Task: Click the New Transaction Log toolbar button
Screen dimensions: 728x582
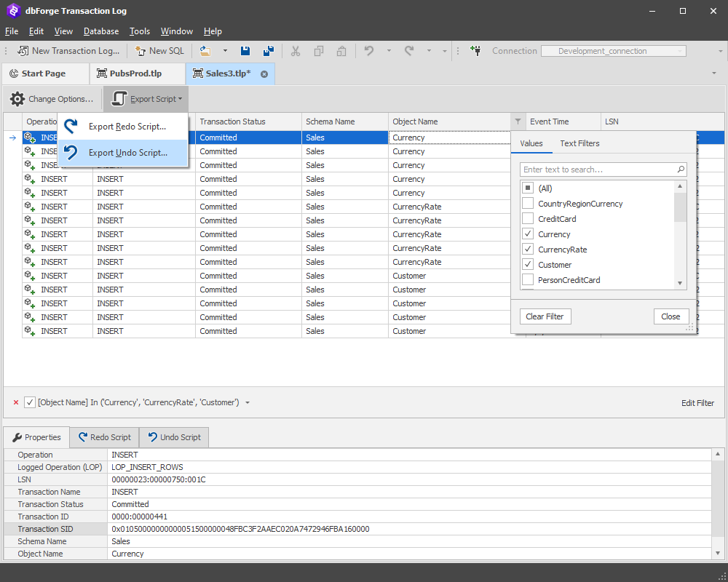Action: pos(68,51)
